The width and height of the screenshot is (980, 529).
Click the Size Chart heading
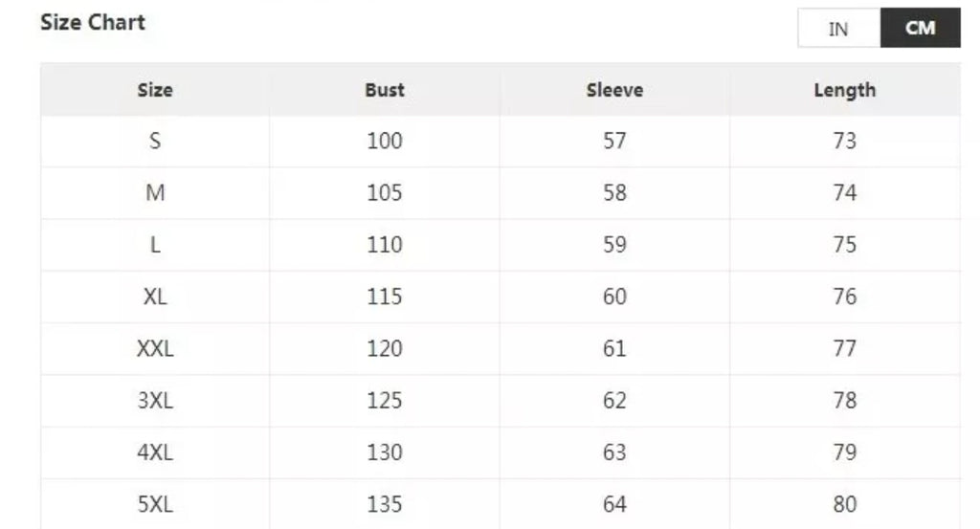[x=93, y=22]
